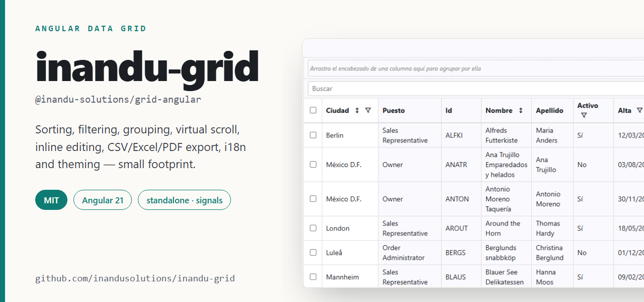Click the Puesto column header

click(410, 110)
